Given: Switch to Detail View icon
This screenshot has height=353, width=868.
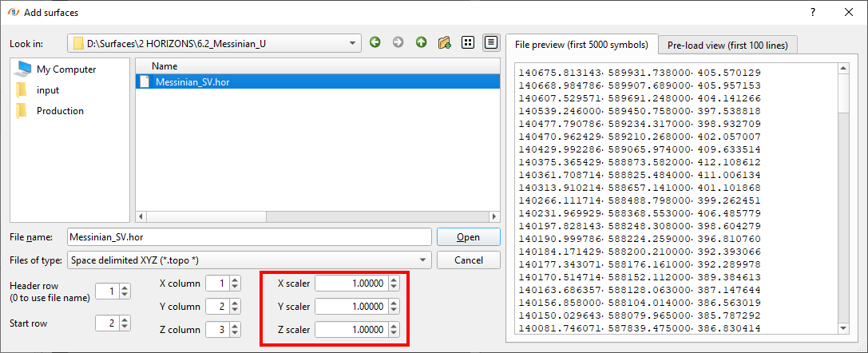Looking at the screenshot, I should coord(491,42).
